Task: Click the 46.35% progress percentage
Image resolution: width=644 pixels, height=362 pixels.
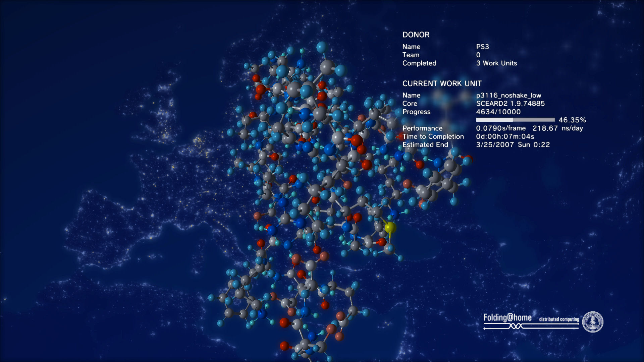Action: [572, 120]
